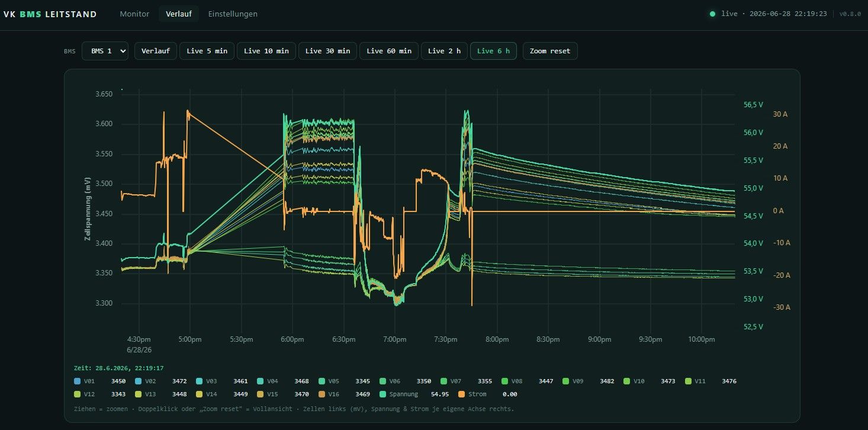Screen dimensions: 868x430
Task: Switch to the Monitor tab
Action: click(x=134, y=14)
